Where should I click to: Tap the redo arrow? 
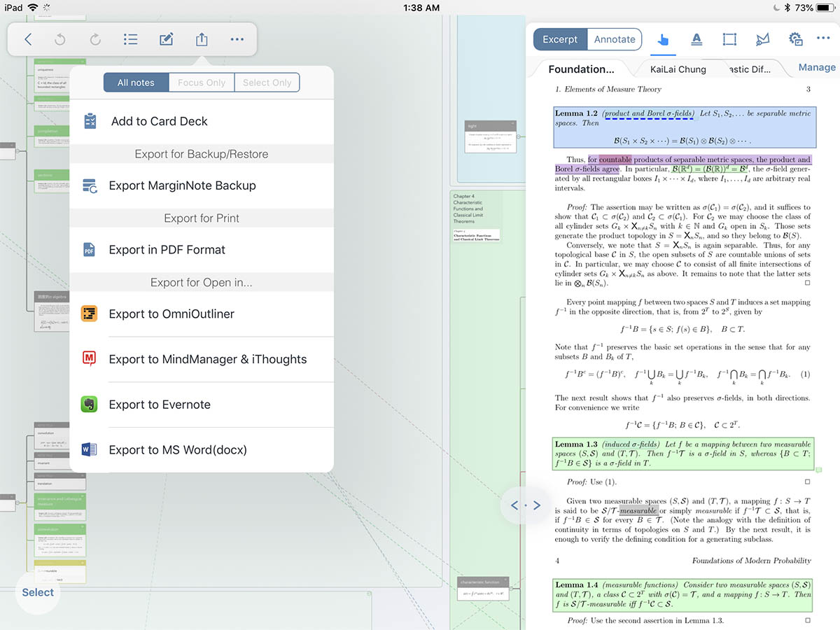[95, 40]
